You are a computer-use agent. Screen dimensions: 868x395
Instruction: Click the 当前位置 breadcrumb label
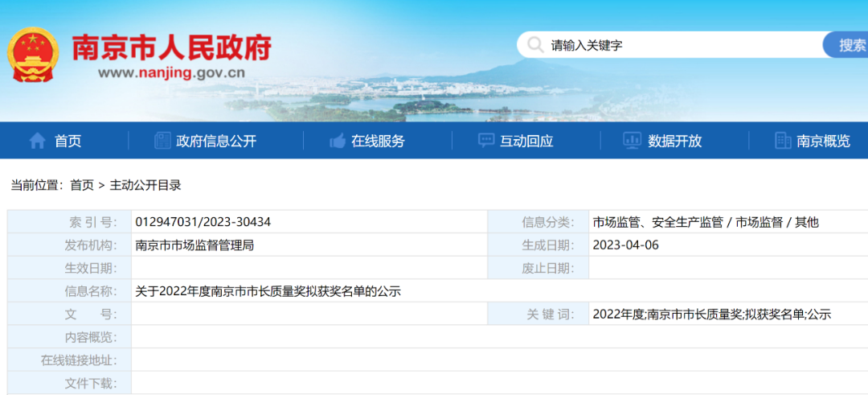click(37, 186)
